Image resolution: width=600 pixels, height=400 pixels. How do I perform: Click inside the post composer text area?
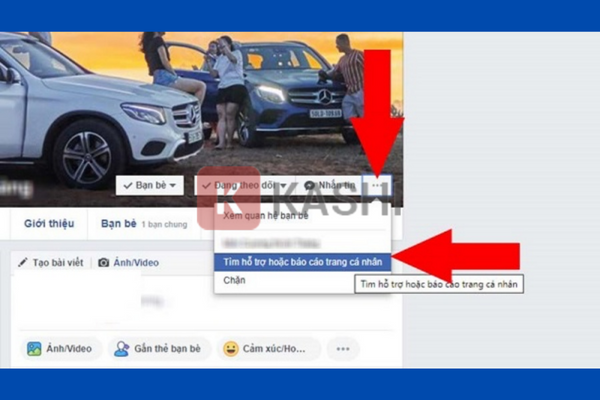(x=200, y=300)
